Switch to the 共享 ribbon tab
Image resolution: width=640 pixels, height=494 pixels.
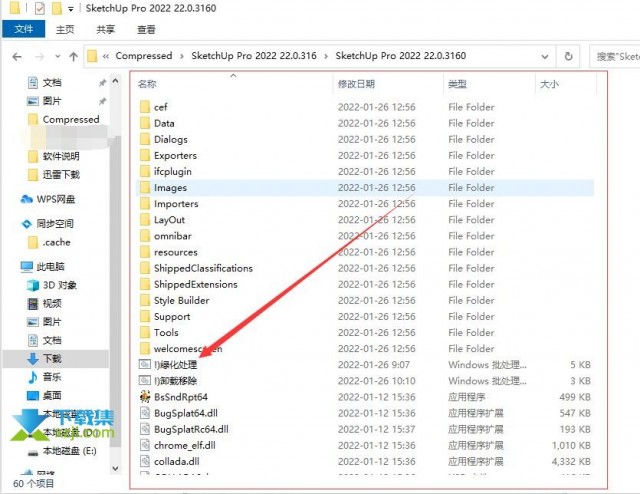[105, 29]
